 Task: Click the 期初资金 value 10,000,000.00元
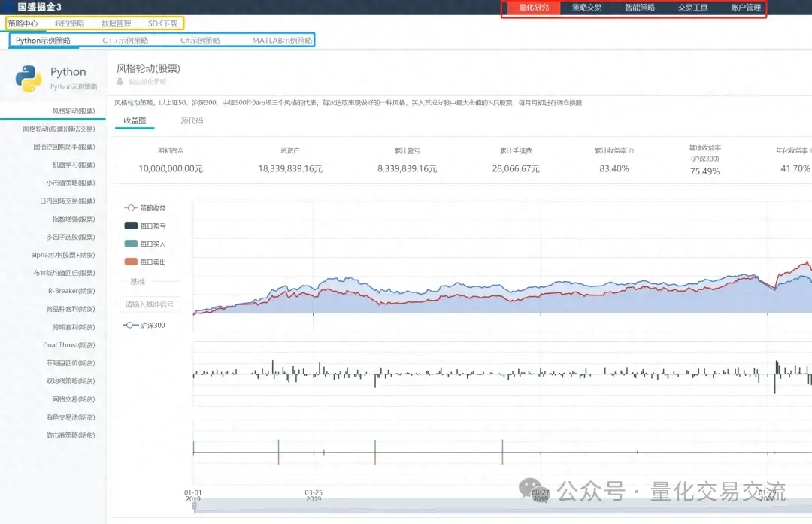[x=171, y=169]
